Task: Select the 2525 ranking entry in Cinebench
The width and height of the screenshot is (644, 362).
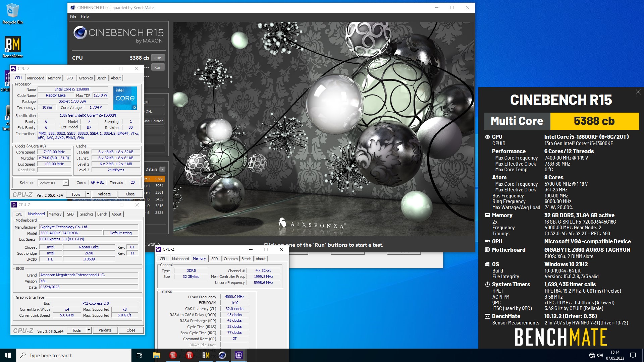Action: pos(154,213)
